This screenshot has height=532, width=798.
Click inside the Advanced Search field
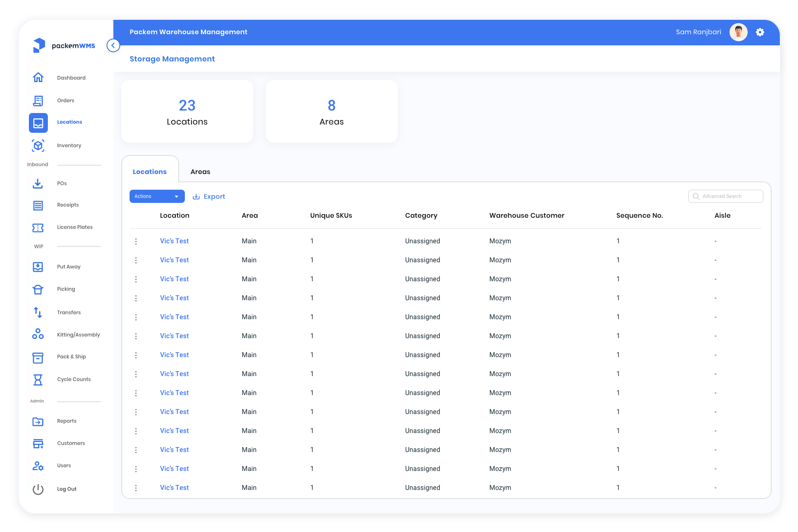[725, 196]
